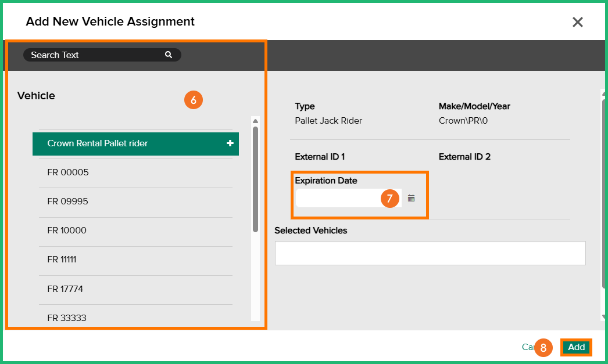Click into the Search Text field
This screenshot has height=364, width=608.
tap(102, 55)
